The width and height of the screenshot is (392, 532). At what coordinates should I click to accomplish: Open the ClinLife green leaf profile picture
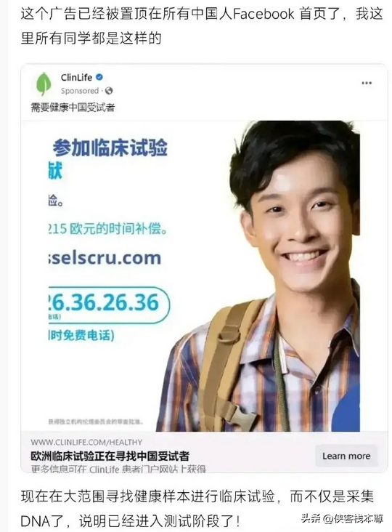point(44,84)
